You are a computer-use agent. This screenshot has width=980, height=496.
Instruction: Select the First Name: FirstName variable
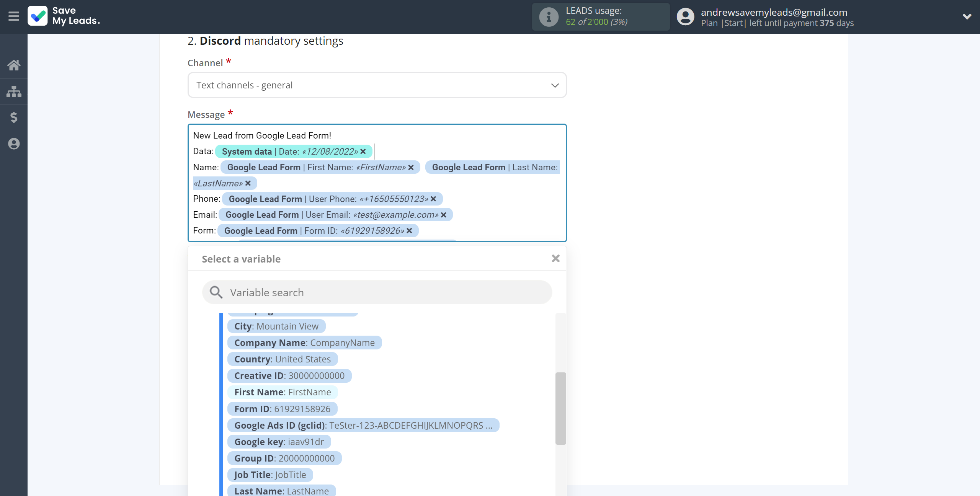coord(283,392)
